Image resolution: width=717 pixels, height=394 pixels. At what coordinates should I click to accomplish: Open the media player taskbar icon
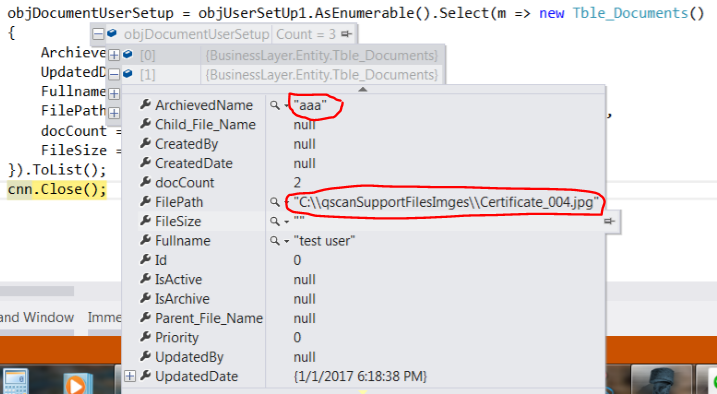pyautogui.click(x=77, y=383)
